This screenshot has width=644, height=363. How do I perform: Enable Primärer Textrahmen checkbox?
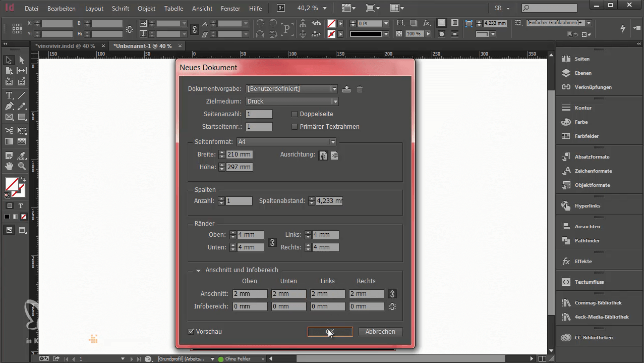point(295,127)
